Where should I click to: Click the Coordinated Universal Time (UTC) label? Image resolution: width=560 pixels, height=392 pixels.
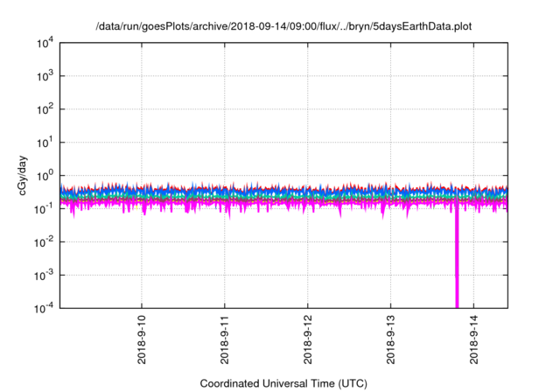(x=283, y=383)
